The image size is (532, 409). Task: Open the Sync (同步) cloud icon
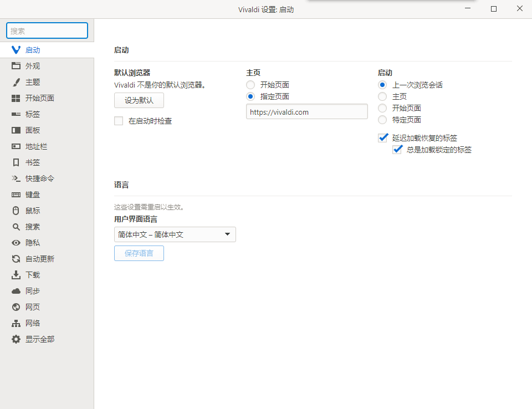[16, 291]
